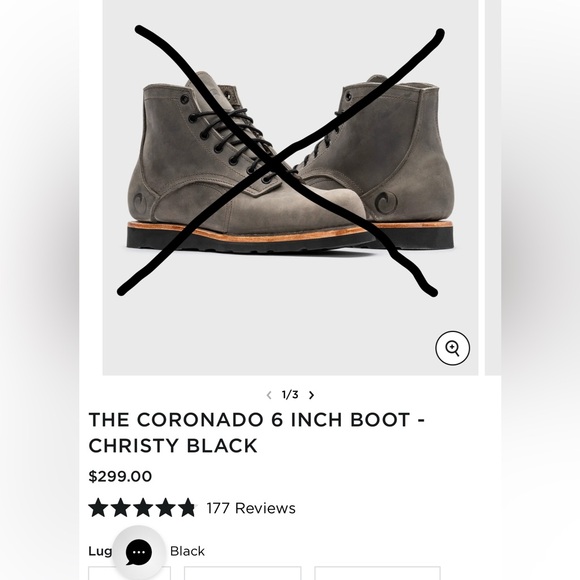
Task: Click the fifth rating star
Action: pos(188,508)
